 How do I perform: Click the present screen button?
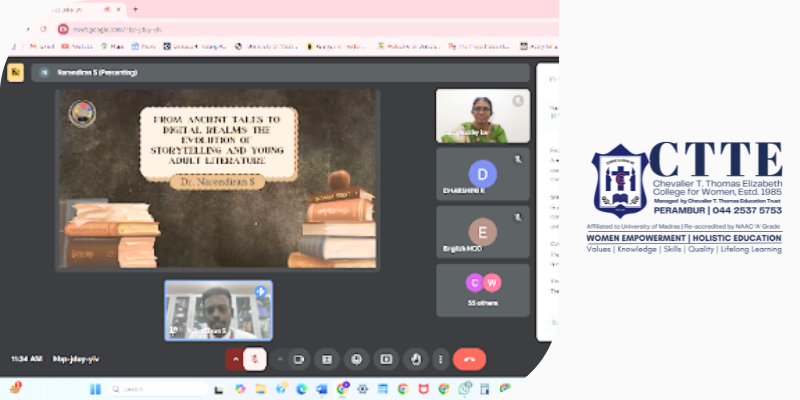point(386,359)
